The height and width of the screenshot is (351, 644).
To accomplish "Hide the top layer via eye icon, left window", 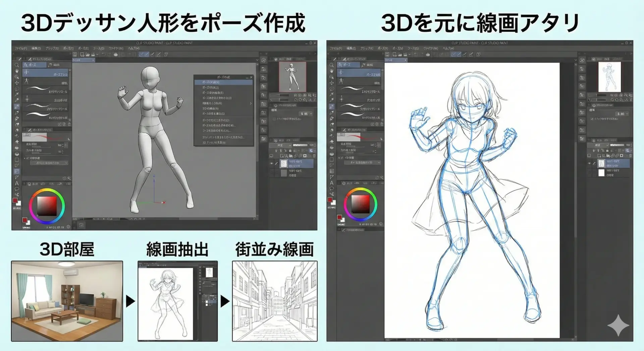I will pos(272,163).
